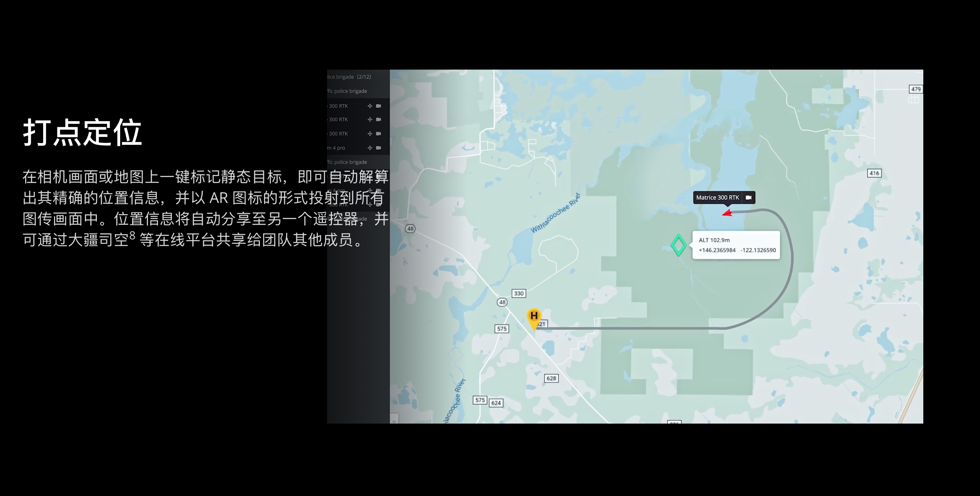Select first 300 RTK device in list
The height and width of the screenshot is (496, 980).
tap(338, 106)
